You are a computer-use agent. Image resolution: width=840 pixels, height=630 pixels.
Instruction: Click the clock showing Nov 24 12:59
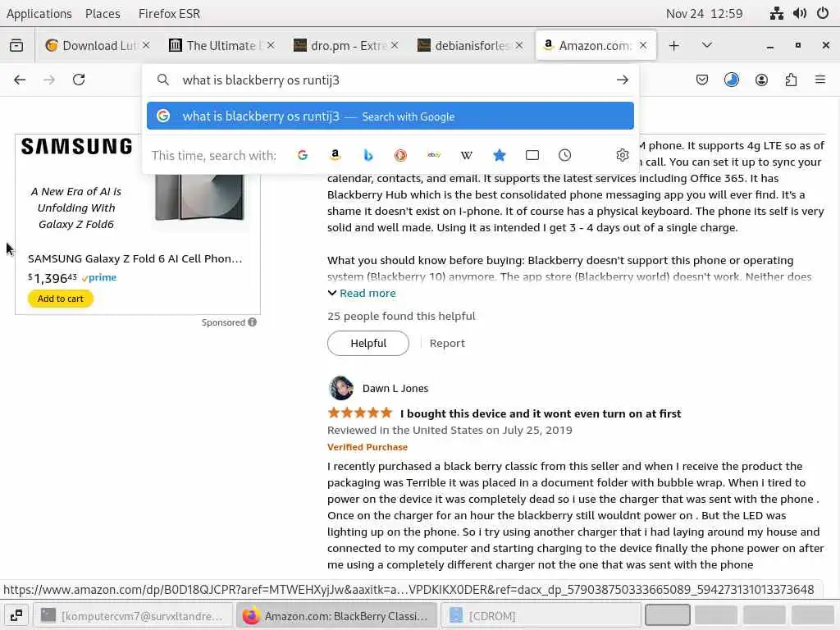coord(704,13)
